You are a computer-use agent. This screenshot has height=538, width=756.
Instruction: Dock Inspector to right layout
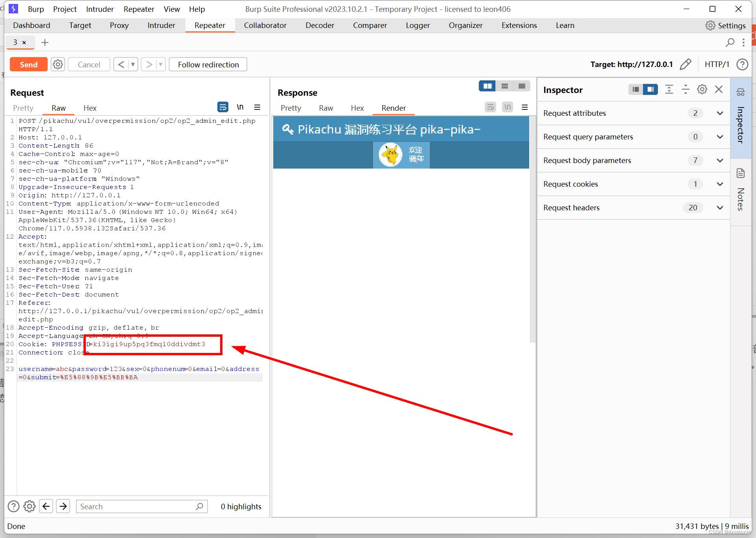click(x=650, y=89)
